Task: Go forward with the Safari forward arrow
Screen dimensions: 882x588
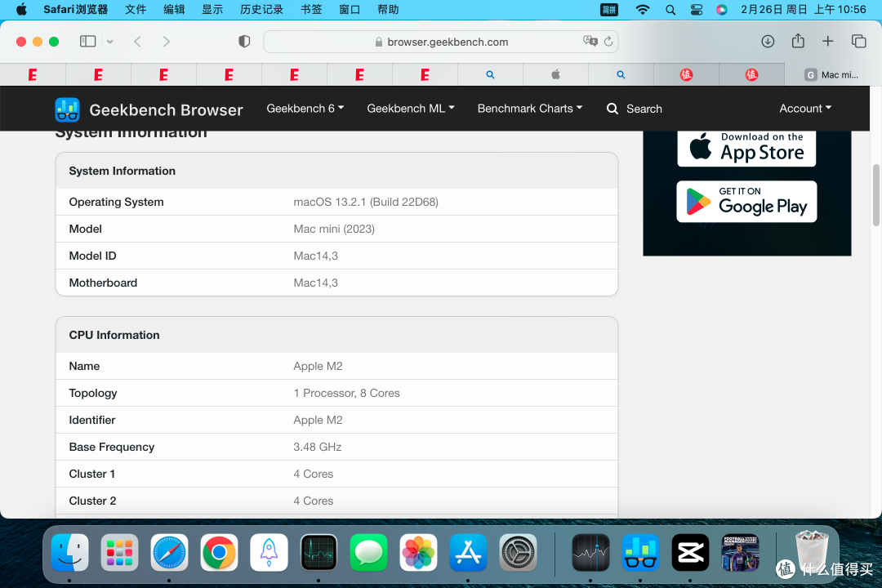Action: [166, 41]
